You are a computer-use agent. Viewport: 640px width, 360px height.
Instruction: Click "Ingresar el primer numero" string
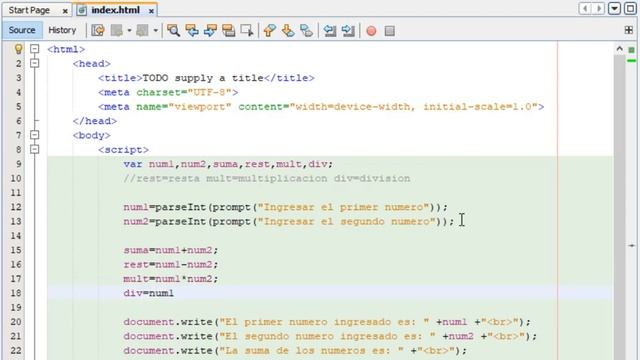(343, 207)
